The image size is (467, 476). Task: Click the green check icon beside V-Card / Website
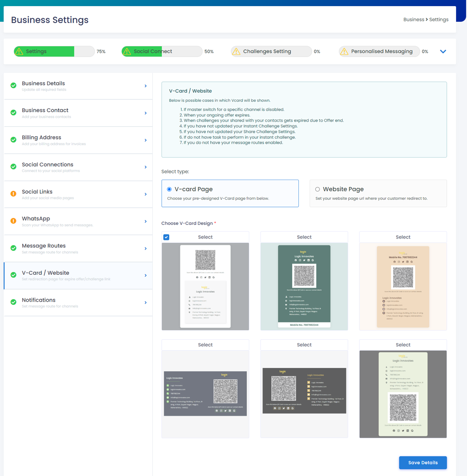pyautogui.click(x=13, y=275)
